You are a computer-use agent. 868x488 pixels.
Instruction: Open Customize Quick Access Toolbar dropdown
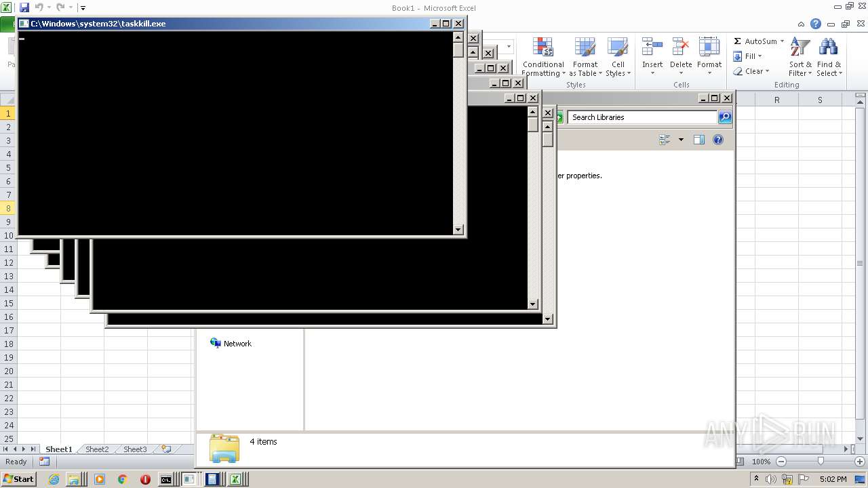(83, 8)
